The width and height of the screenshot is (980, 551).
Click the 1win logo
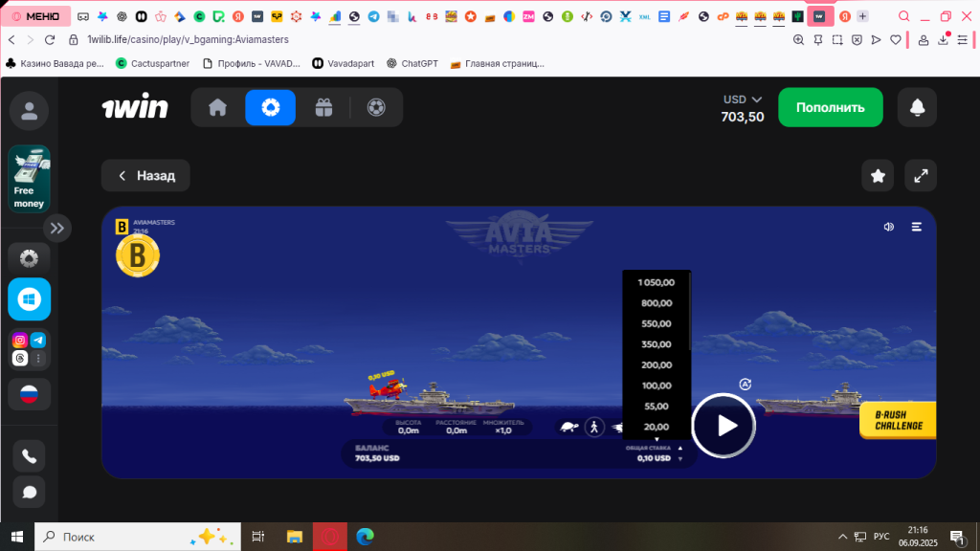135,107
